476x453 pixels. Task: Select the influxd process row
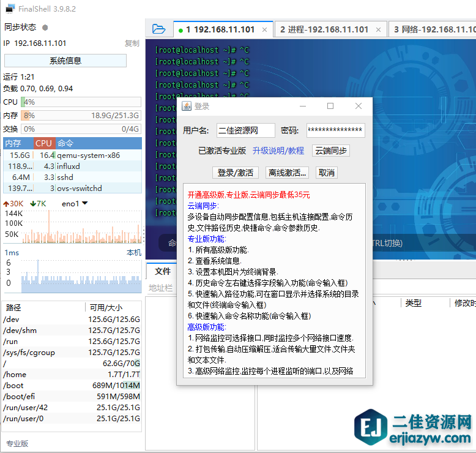(x=72, y=167)
